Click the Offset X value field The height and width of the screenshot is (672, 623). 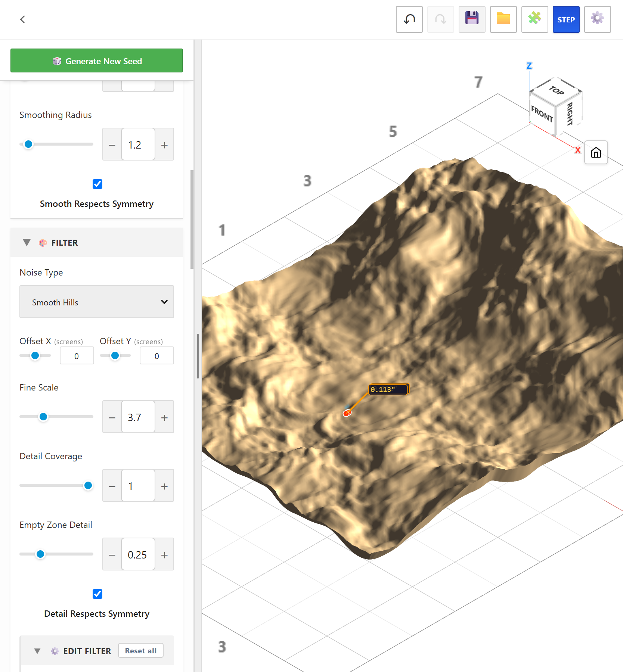coord(77,356)
